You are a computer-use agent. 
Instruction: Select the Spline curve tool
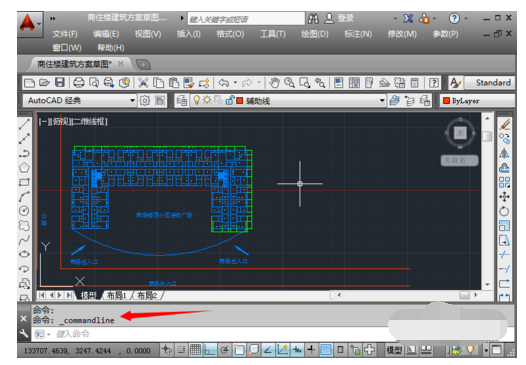pos(24,240)
